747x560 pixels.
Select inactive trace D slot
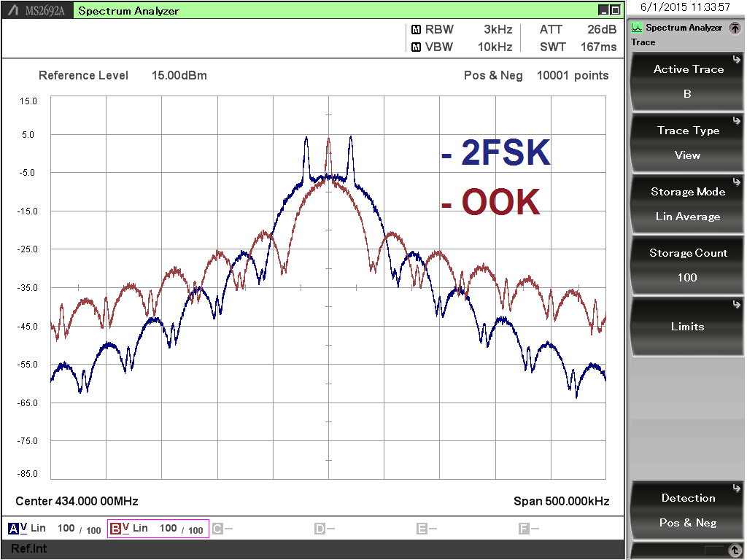tap(320, 529)
